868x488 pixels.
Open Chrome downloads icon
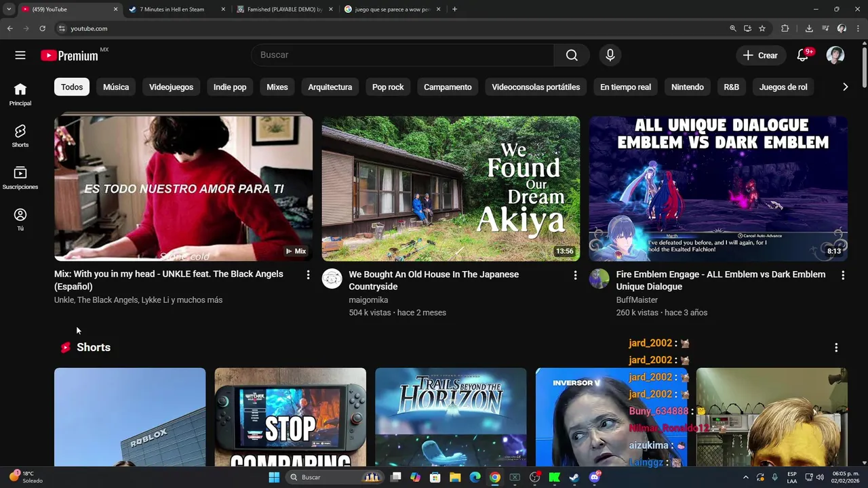pos(809,28)
